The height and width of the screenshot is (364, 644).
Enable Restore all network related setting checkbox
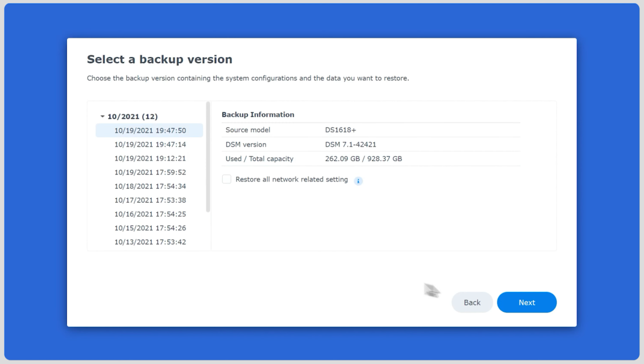point(227,179)
